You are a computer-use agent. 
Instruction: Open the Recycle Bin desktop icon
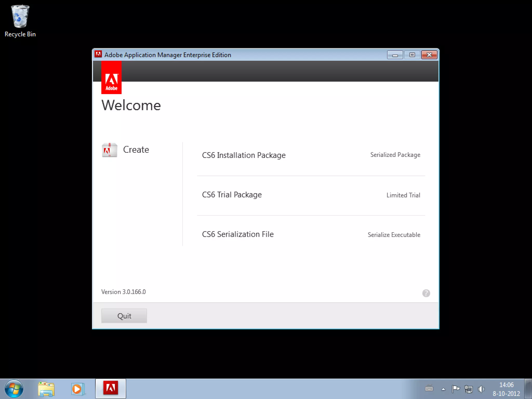tap(20, 21)
